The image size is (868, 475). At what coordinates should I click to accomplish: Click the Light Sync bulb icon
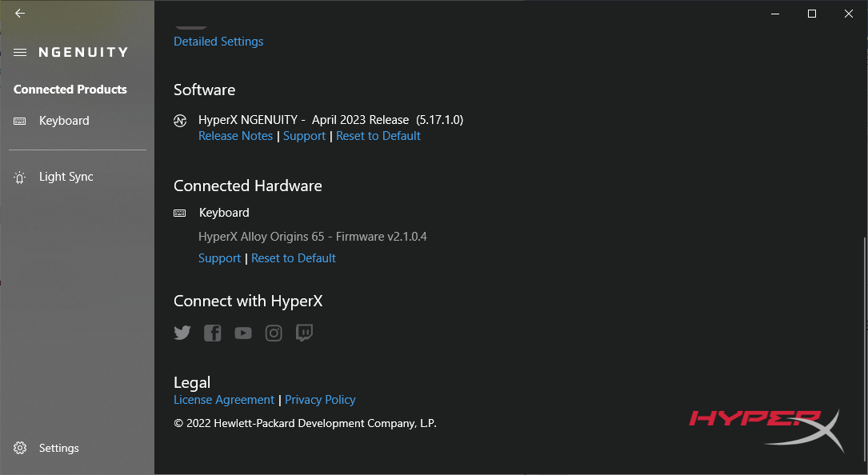pos(20,178)
